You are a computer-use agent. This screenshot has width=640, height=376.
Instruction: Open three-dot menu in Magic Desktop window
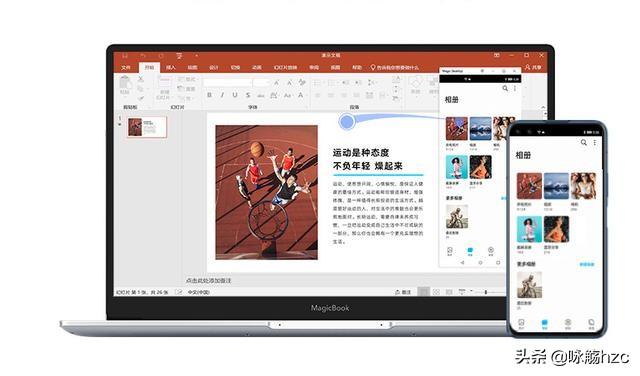coord(515,88)
